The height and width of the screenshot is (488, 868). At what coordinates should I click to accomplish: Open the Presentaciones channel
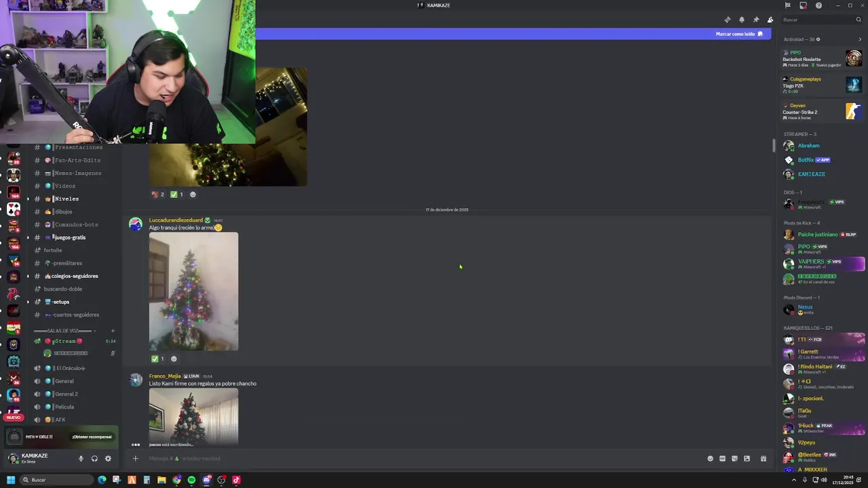pos(73,147)
